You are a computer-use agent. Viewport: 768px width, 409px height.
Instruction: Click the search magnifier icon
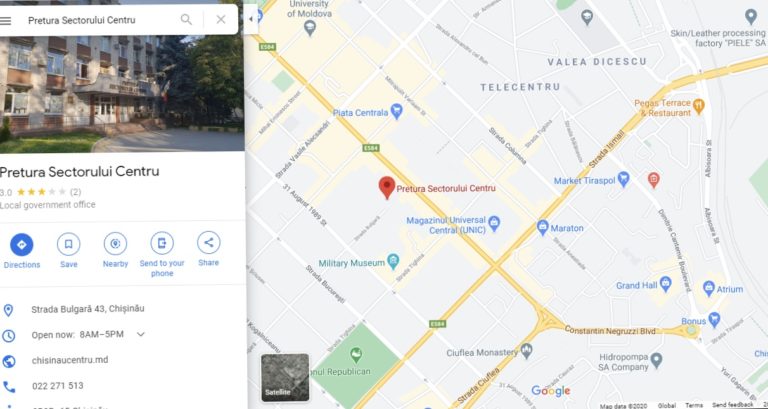tap(186, 20)
